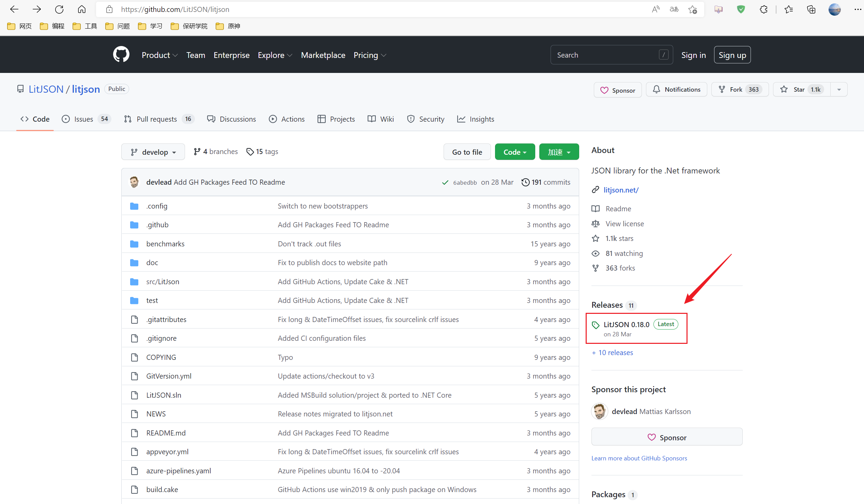This screenshot has width=864, height=504.
Task: Click the Go to file button
Action: tap(467, 152)
